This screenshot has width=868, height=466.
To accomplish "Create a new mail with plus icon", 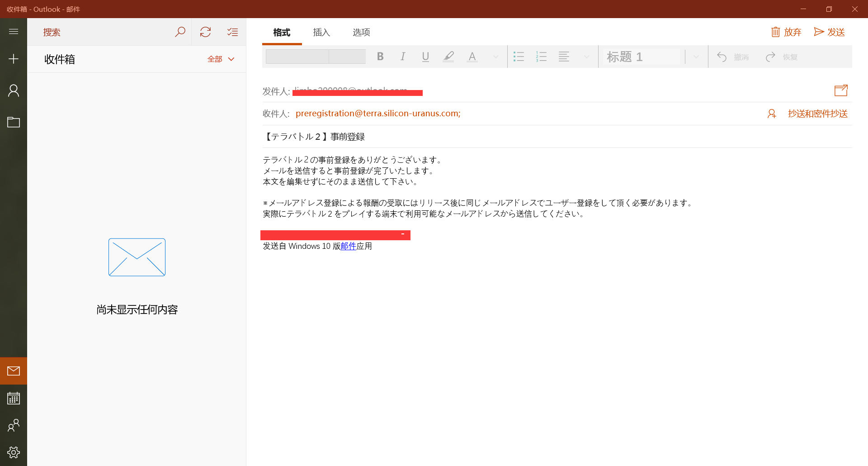I will (14, 59).
